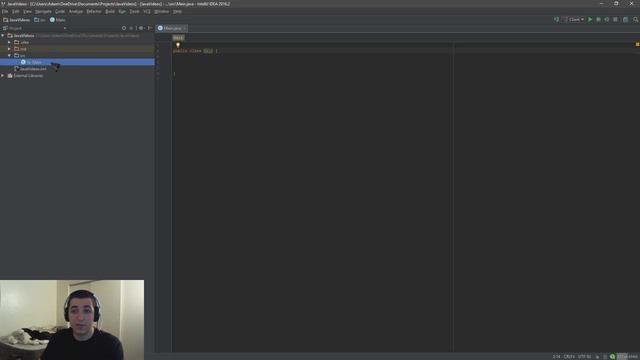Expand the out folder arrow
The height and width of the screenshot is (360, 640).
click(9, 49)
